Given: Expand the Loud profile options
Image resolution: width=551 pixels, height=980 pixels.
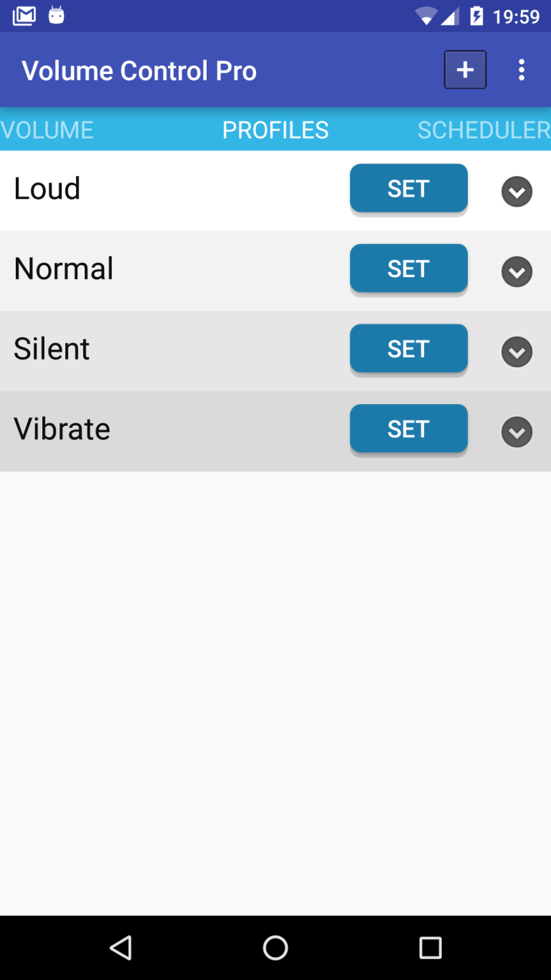Looking at the screenshot, I should coord(517,192).
